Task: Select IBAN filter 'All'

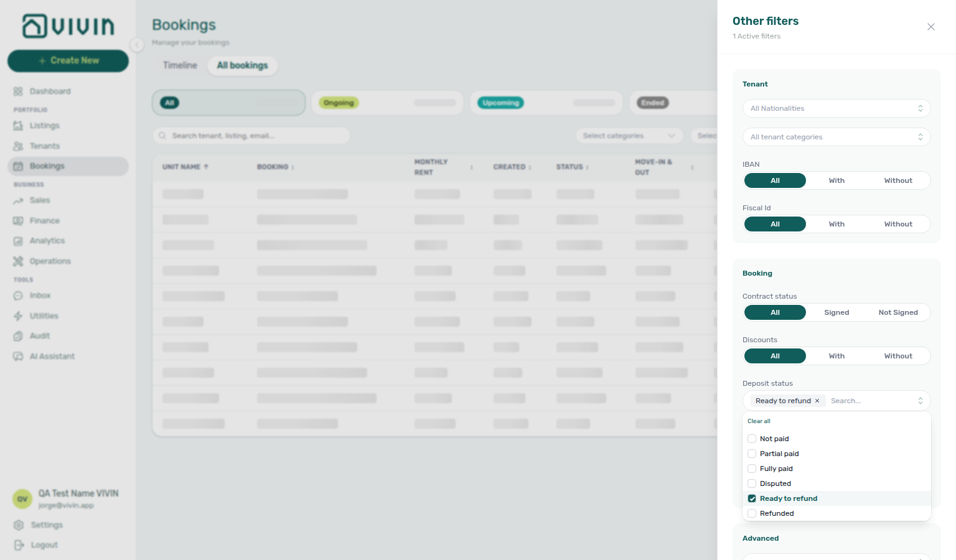Action: pos(775,180)
